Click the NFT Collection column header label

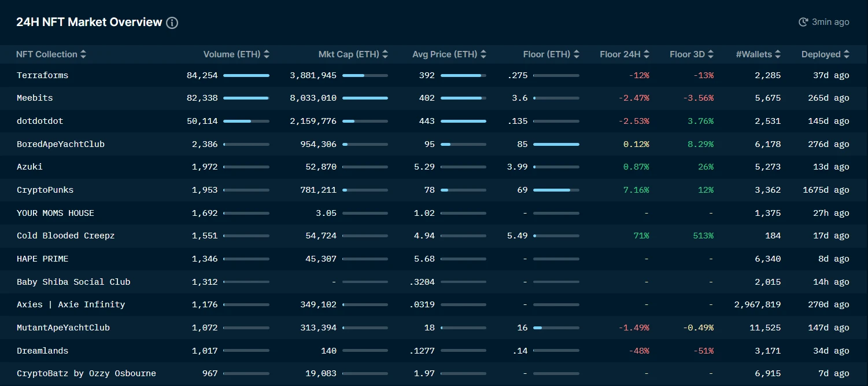47,54
